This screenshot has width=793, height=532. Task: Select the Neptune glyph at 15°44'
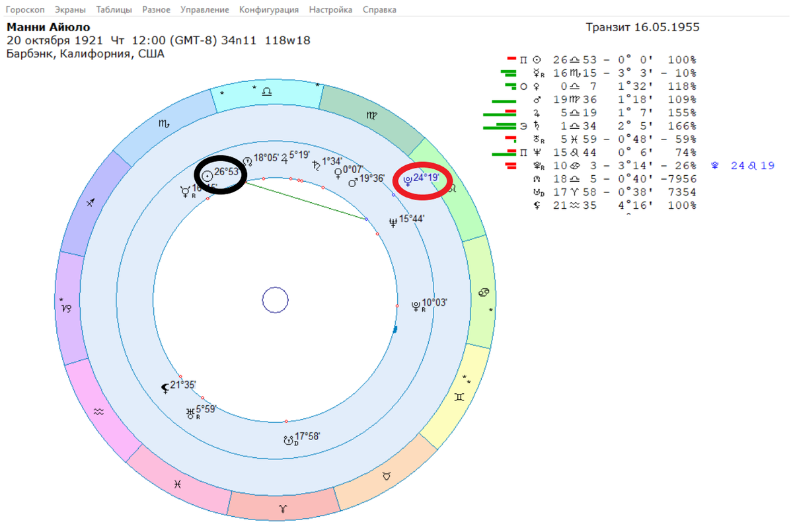[393, 221]
